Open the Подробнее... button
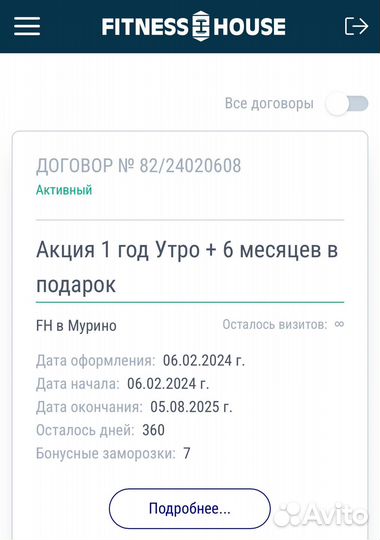 [x=190, y=508]
